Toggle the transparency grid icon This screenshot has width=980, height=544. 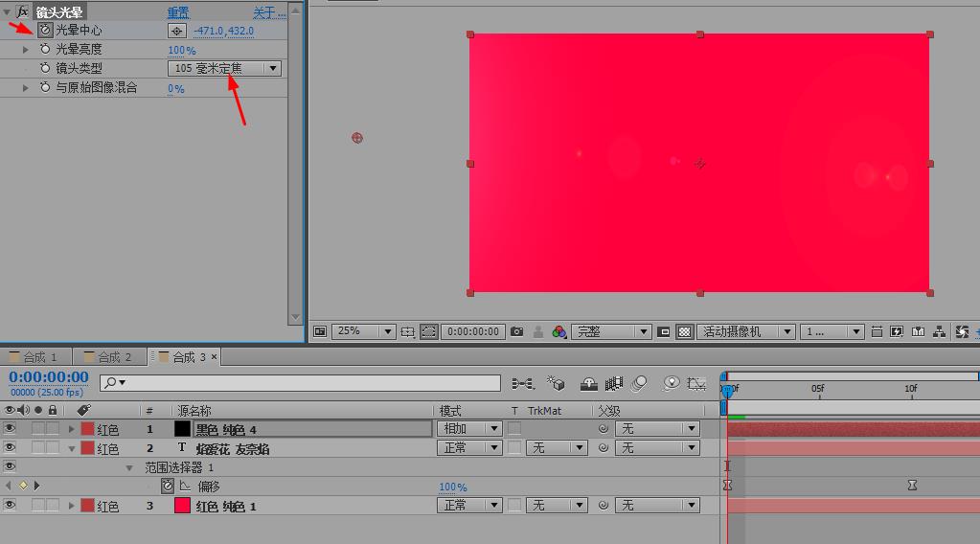tap(685, 331)
